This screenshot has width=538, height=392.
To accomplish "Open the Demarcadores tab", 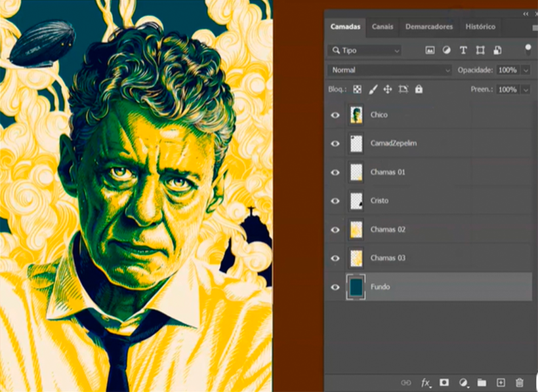I will click(x=429, y=27).
